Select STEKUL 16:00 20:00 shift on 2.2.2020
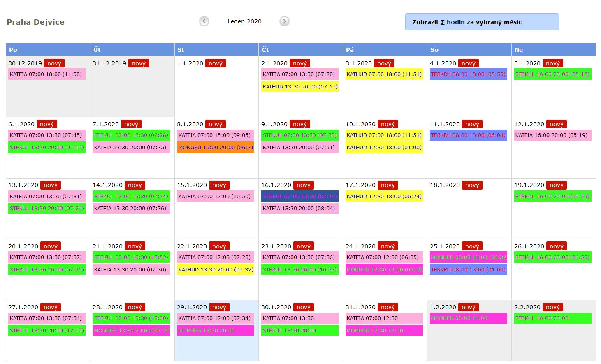 [552, 318]
